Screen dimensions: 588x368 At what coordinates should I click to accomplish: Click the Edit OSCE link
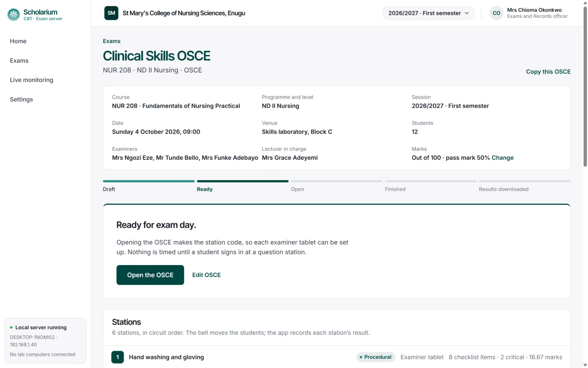tap(207, 275)
